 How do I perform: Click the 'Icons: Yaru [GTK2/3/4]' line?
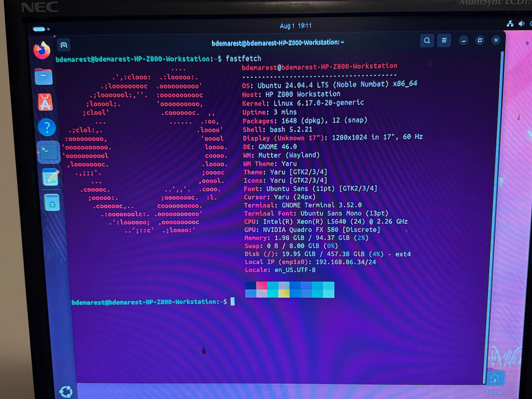point(285,180)
